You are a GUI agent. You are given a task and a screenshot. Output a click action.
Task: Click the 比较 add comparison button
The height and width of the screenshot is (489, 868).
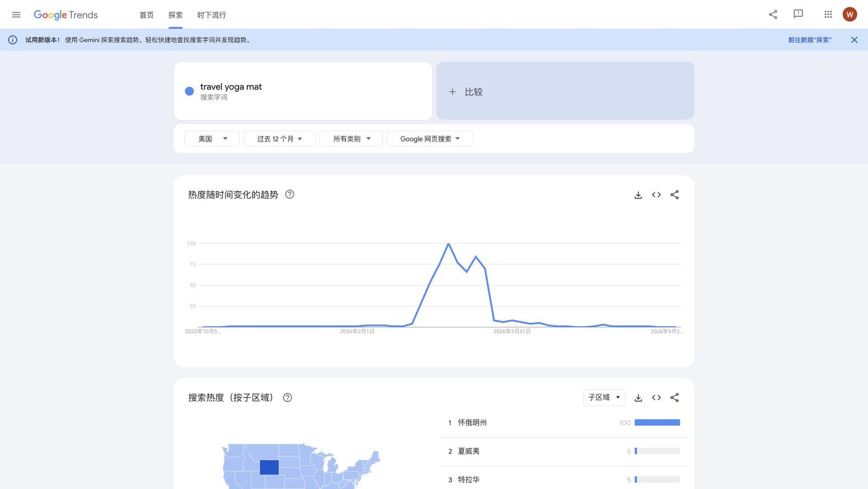pyautogui.click(x=565, y=91)
